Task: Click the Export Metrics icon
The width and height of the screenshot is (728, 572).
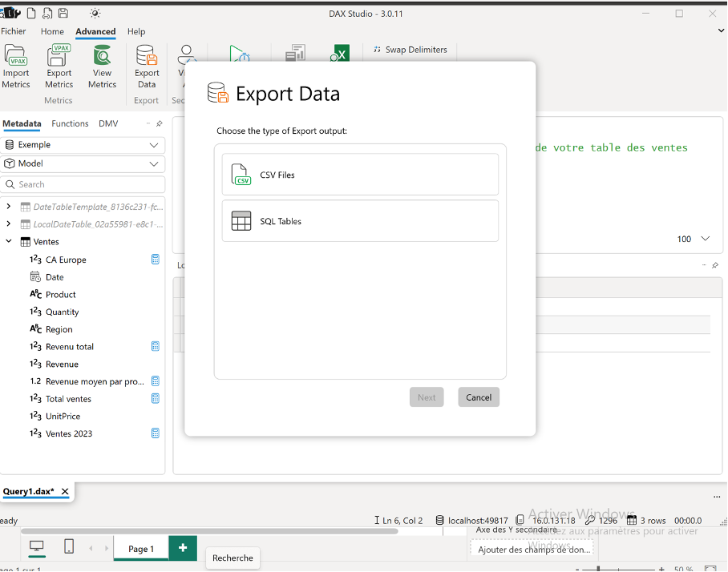Action: click(59, 55)
